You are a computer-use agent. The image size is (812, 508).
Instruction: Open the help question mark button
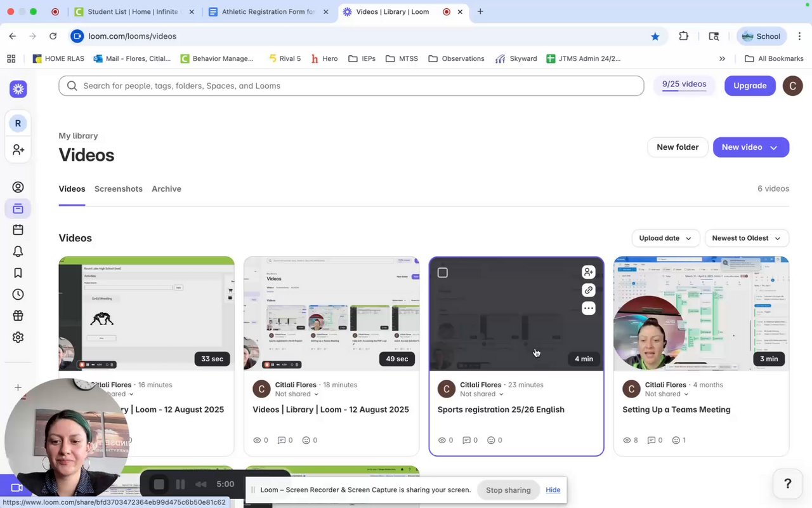788,484
